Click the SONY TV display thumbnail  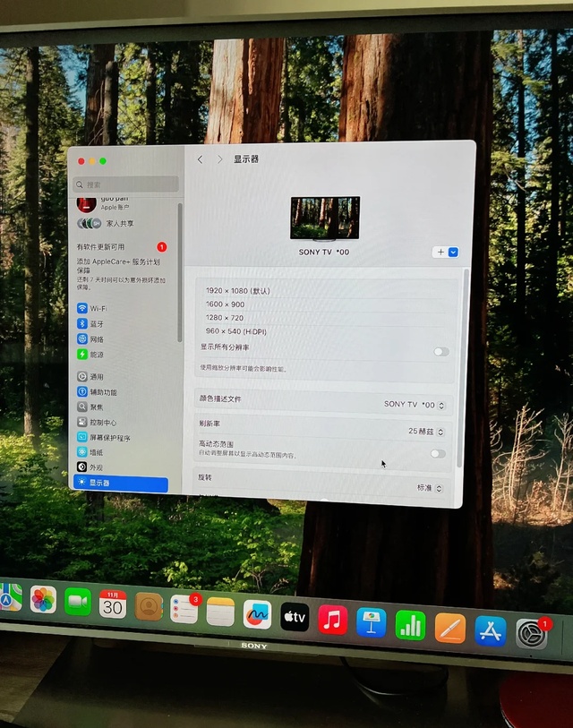[x=325, y=218]
